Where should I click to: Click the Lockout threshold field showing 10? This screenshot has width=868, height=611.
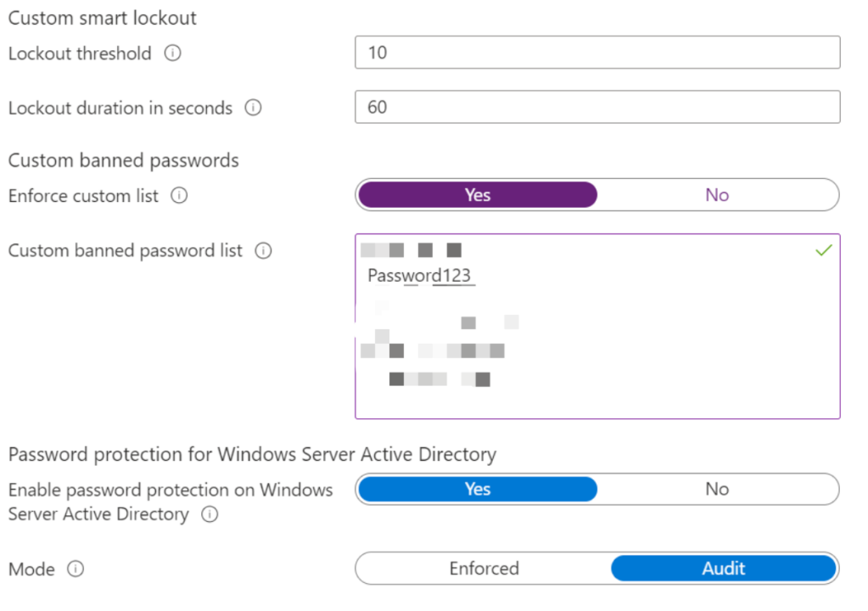(x=597, y=53)
